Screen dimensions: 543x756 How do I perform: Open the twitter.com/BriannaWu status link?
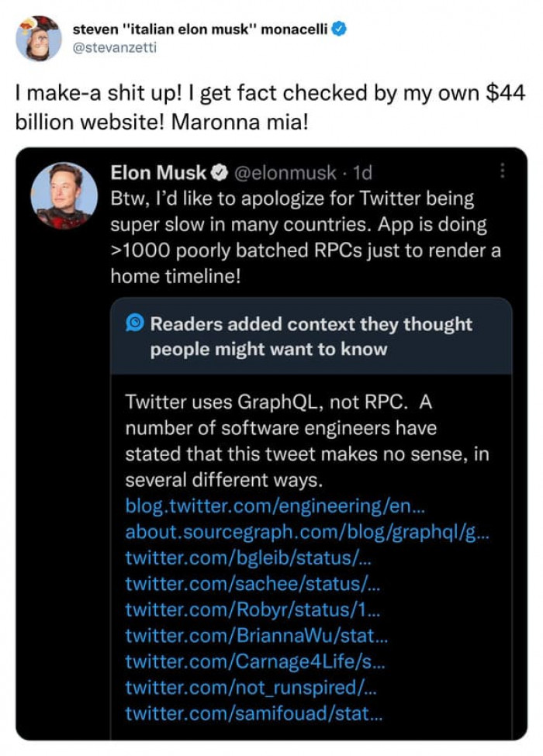pos(256,636)
